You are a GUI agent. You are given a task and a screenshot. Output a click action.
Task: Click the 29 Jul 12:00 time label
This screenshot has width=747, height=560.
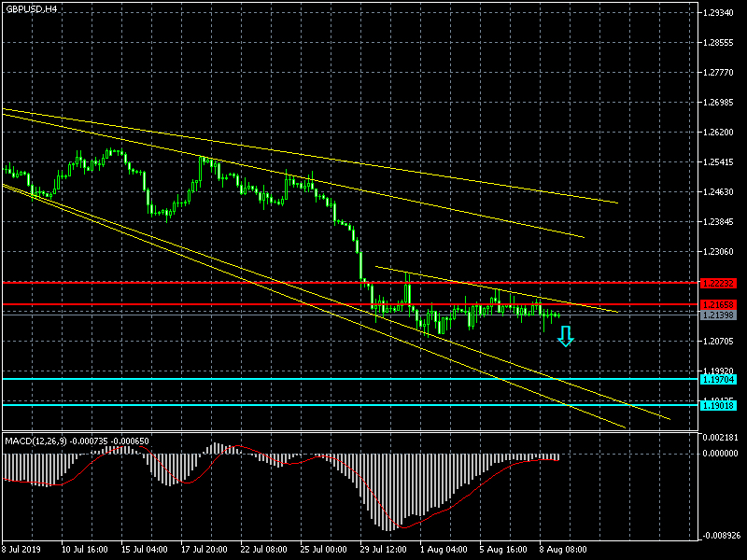click(383, 551)
